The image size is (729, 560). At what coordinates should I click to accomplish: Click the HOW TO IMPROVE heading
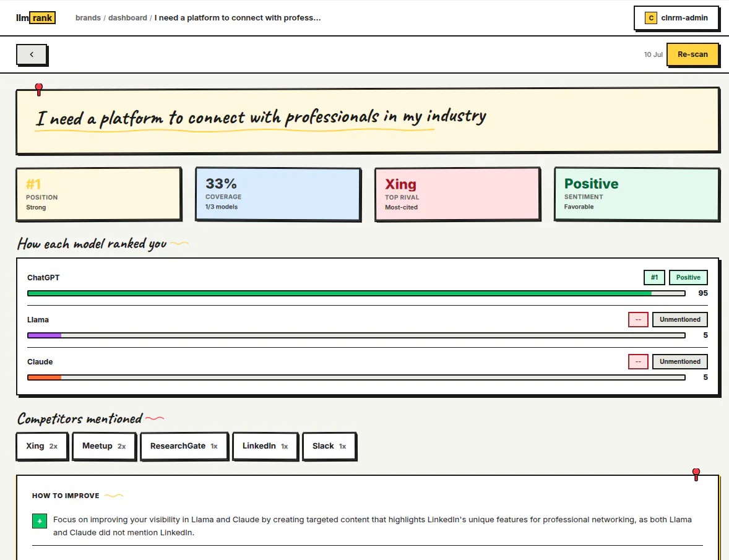[x=66, y=496]
